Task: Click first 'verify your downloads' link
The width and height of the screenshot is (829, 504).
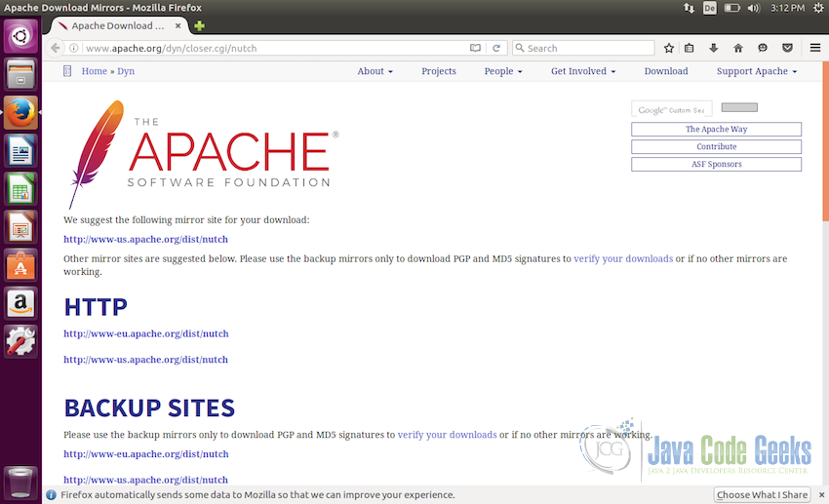Action: pos(623,259)
